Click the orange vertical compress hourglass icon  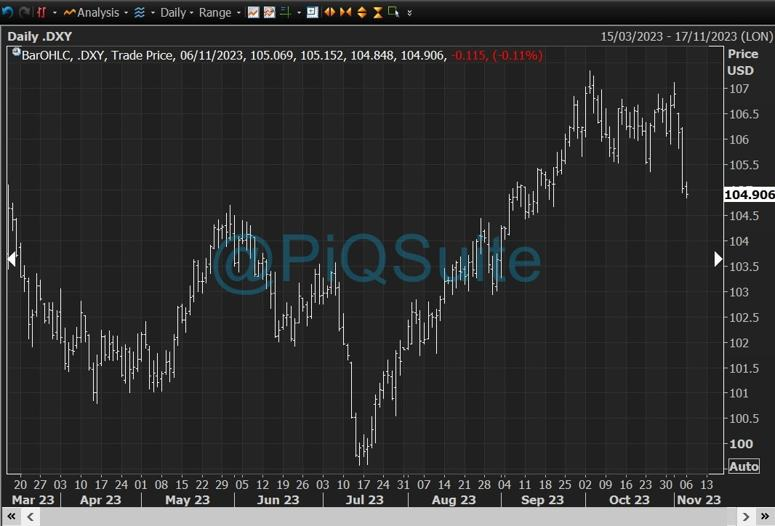pyautogui.click(x=378, y=12)
